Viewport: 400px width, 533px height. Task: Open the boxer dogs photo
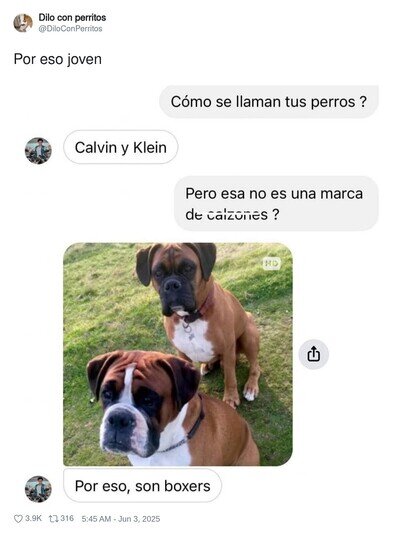coord(178,354)
